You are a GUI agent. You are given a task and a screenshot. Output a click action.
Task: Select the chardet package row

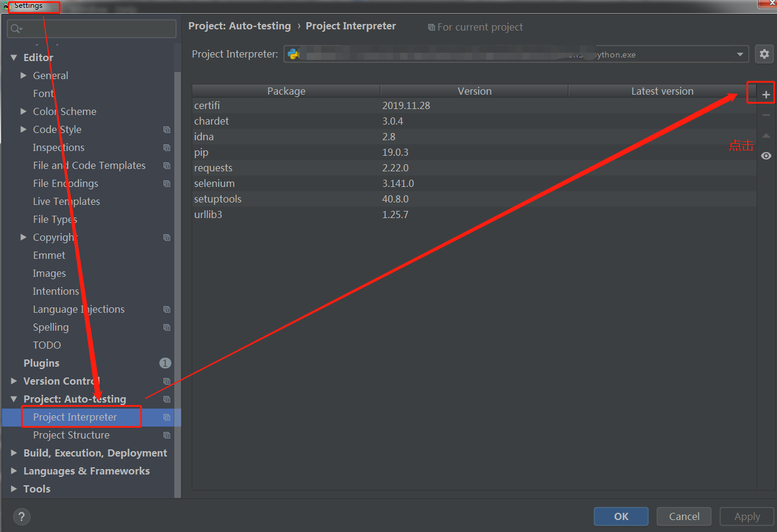(x=474, y=121)
